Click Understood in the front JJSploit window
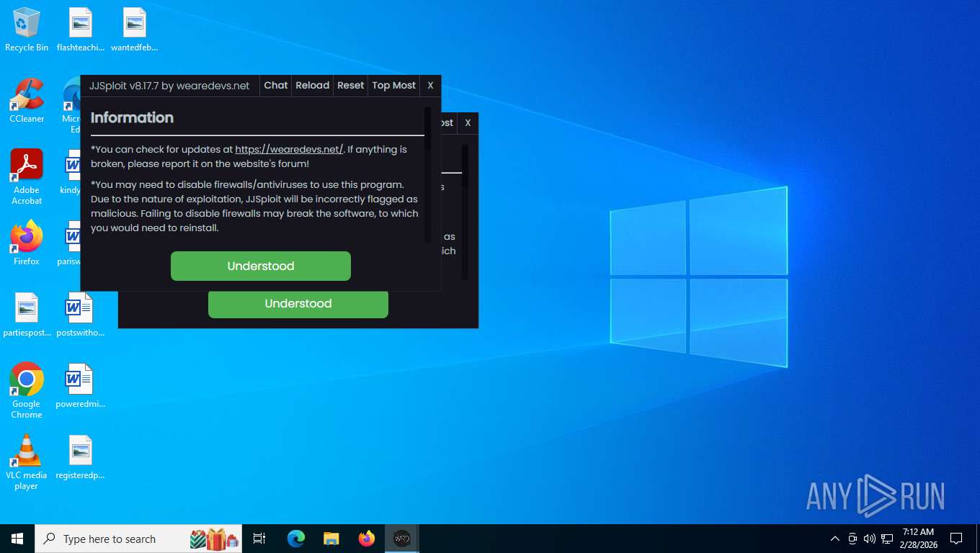Image resolution: width=980 pixels, height=553 pixels. pos(261,266)
